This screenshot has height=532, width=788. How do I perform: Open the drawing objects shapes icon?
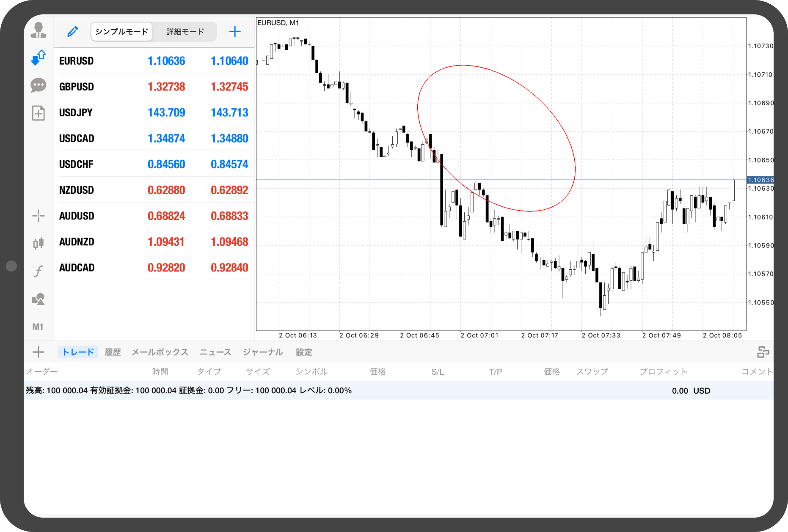click(x=39, y=299)
